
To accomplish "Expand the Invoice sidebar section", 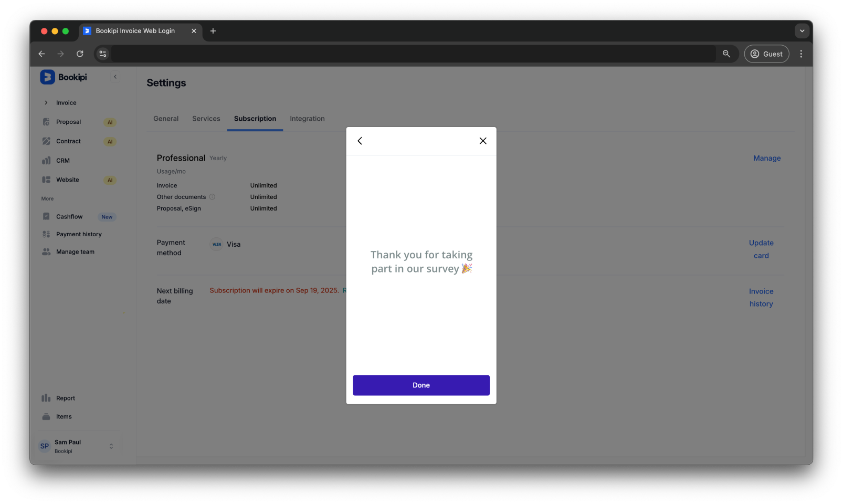I will 46,102.
